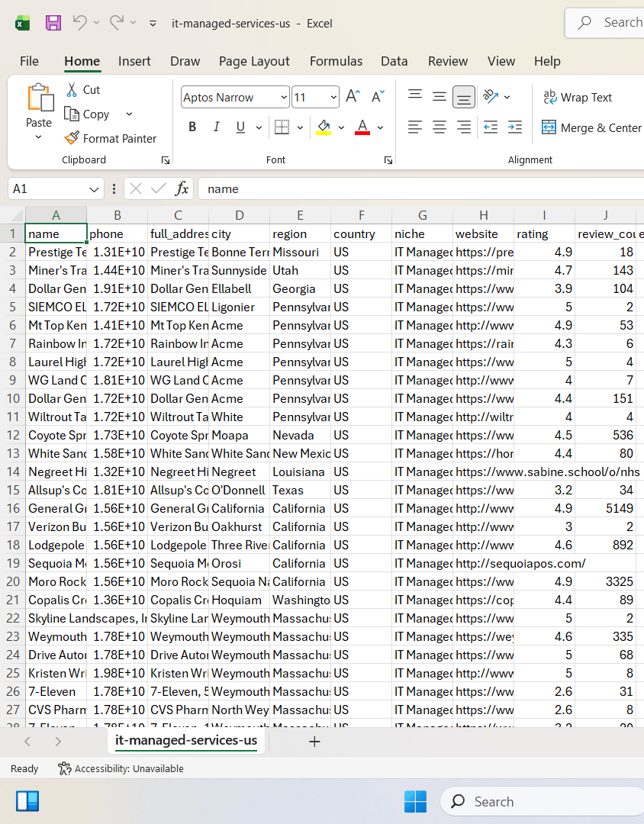Click Align Left icon
This screenshot has height=824, width=644.
(415, 127)
